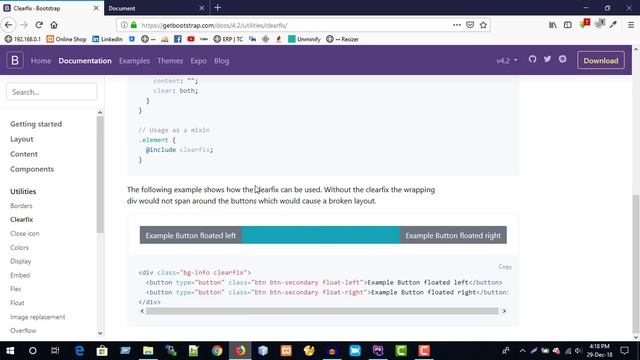Switch to the Document tab
This screenshot has height=360, width=640.
pos(156,8)
